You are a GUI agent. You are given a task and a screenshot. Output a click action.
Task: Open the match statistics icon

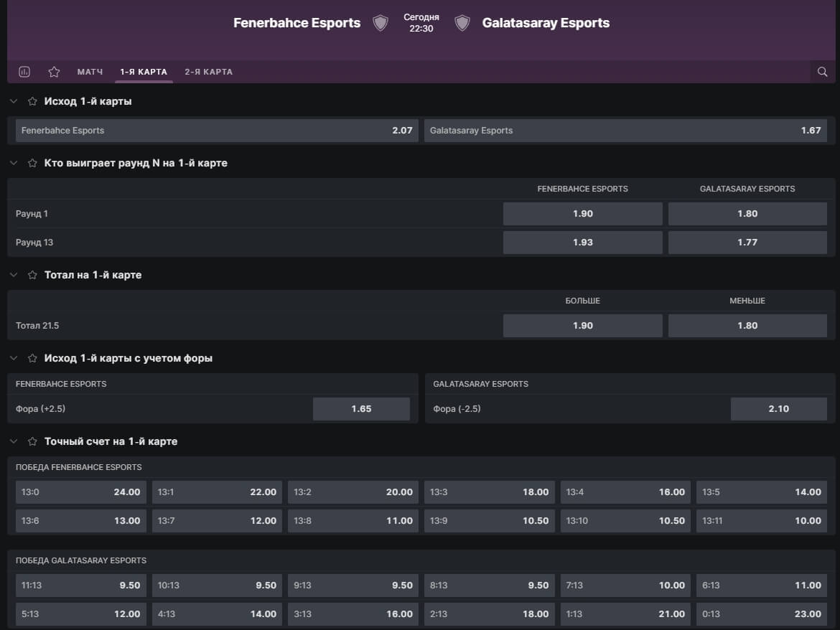point(24,72)
